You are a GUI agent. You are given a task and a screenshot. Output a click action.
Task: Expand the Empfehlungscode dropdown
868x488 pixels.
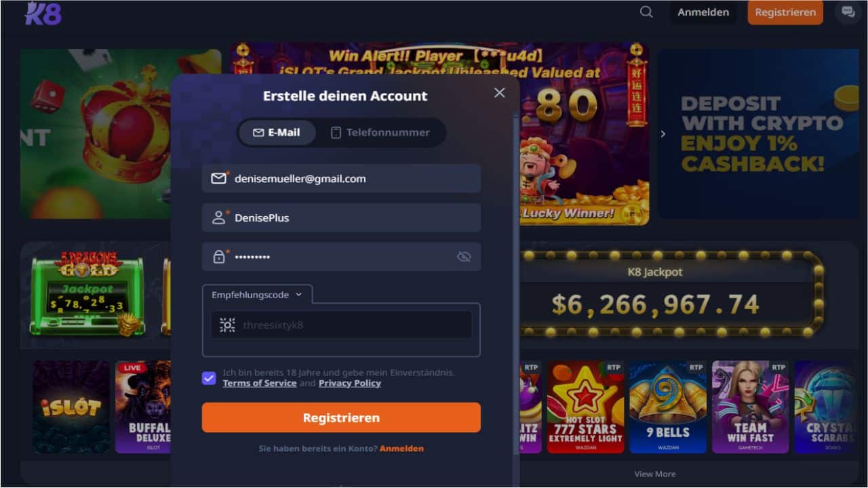257,295
